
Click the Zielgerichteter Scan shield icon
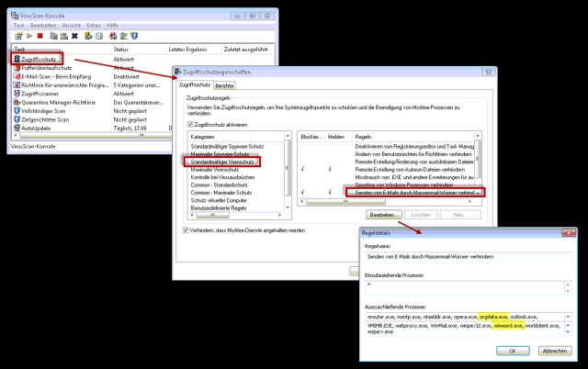pos(17,119)
